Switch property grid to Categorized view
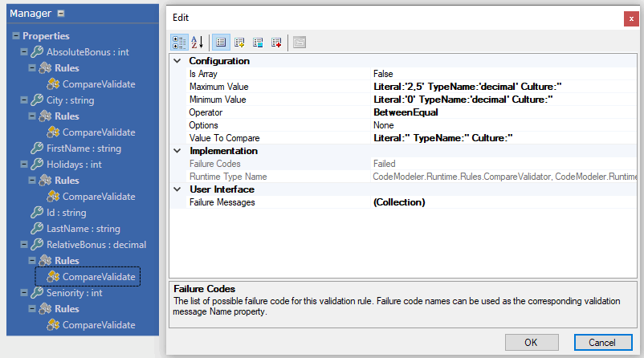Viewport: 644px width, 358px height. (x=179, y=43)
